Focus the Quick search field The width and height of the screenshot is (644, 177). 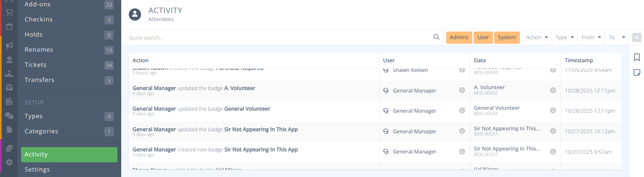tap(278, 37)
